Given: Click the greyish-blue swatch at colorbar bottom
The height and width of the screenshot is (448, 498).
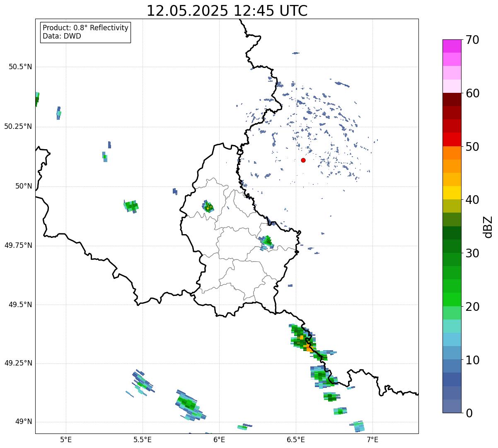Looking at the screenshot, I should tap(452, 406).
